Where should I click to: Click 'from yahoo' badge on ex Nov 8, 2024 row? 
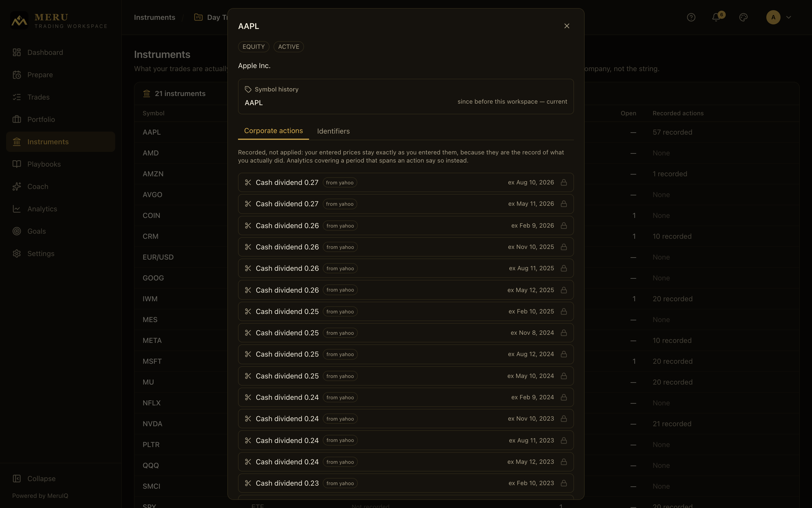tap(340, 333)
